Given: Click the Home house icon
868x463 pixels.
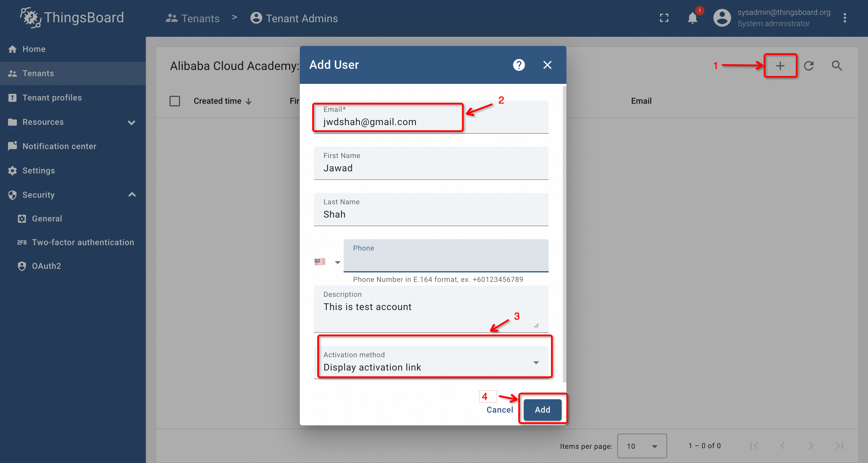Looking at the screenshot, I should 12,49.
